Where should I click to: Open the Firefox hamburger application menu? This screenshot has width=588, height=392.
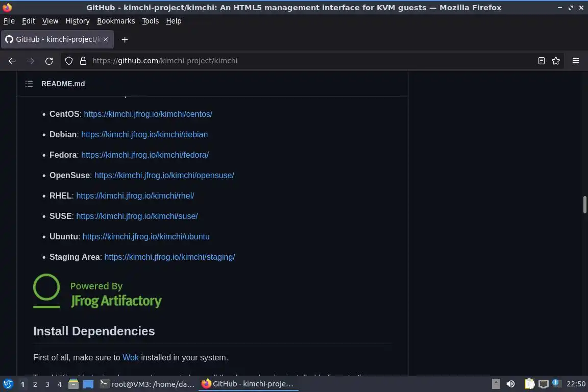pos(576,61)
